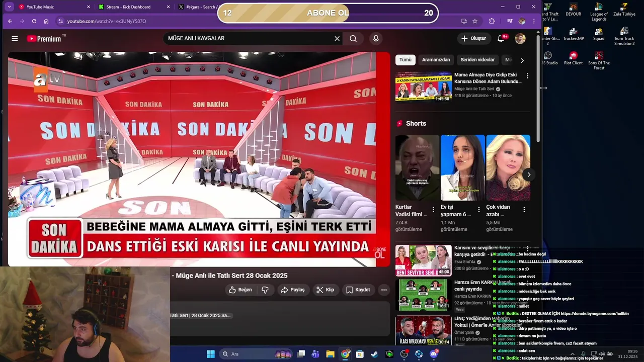Select Squad desktop shortcut
The width and height of the screenshot is (644, 362).
[x=599, y=34]
